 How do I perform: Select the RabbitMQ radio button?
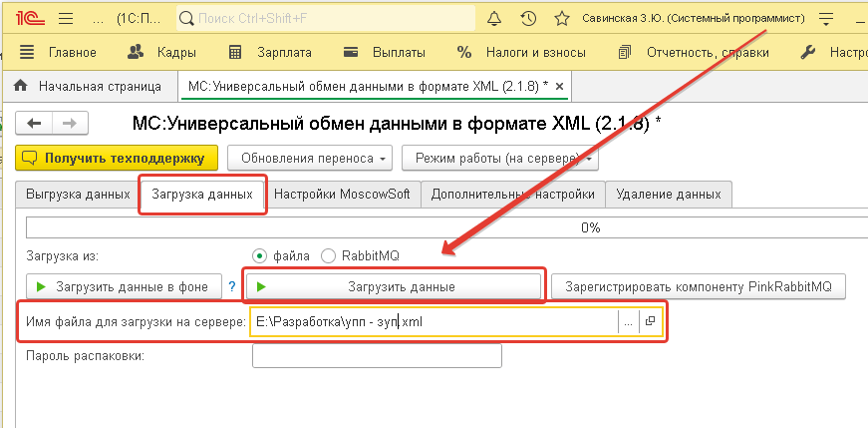[x=329, y=255]
